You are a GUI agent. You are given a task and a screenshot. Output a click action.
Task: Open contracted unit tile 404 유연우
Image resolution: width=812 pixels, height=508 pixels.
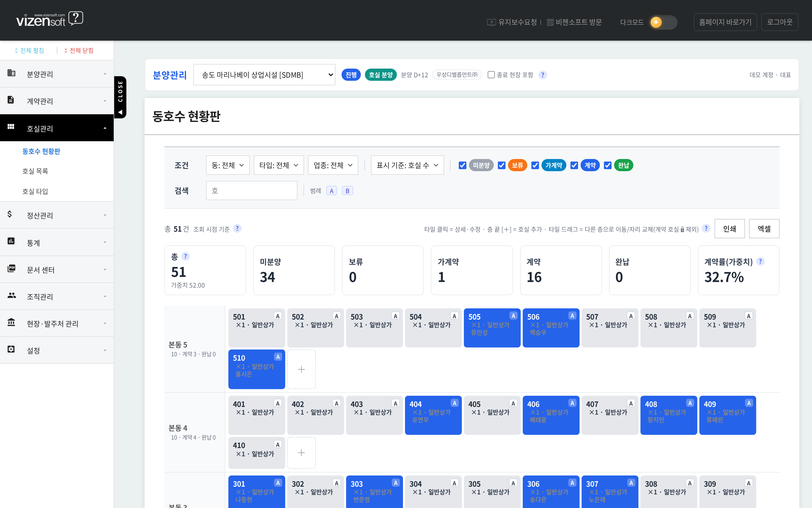[x=433, y=415]
